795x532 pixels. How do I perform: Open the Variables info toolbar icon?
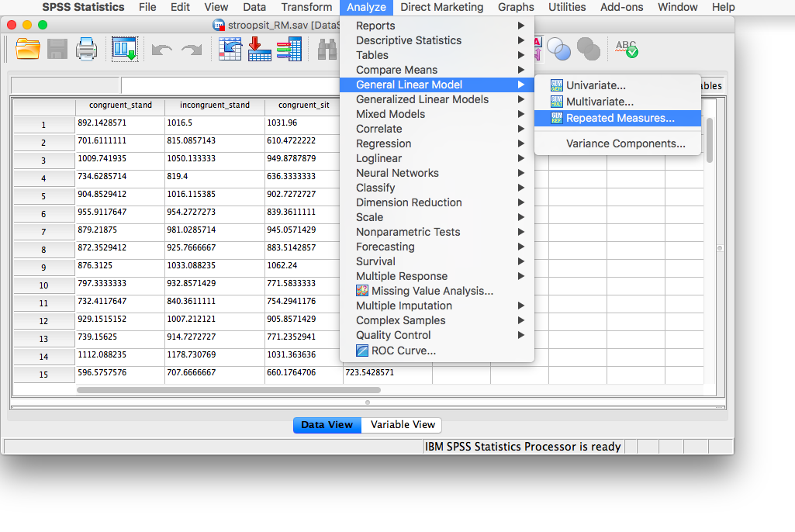[x=289, y=49]
